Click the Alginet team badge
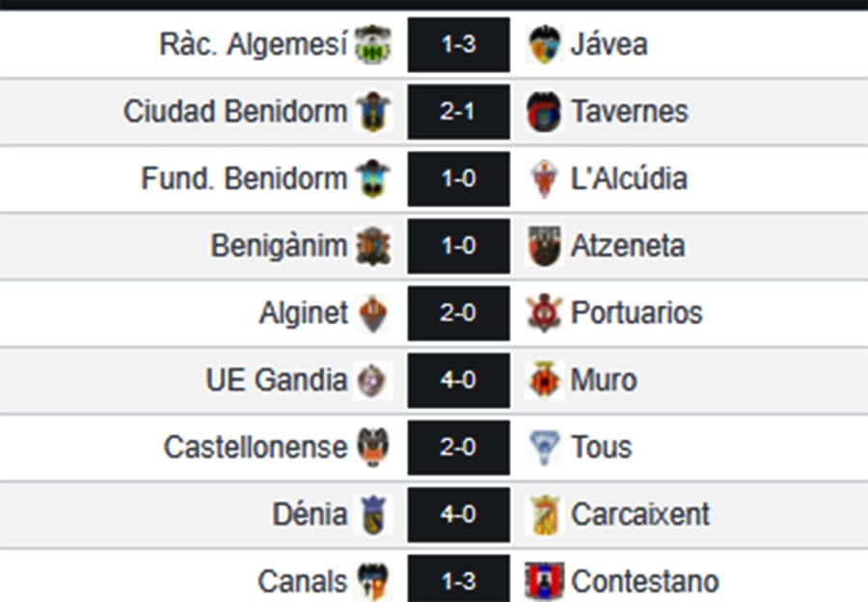 coord(376,313)
